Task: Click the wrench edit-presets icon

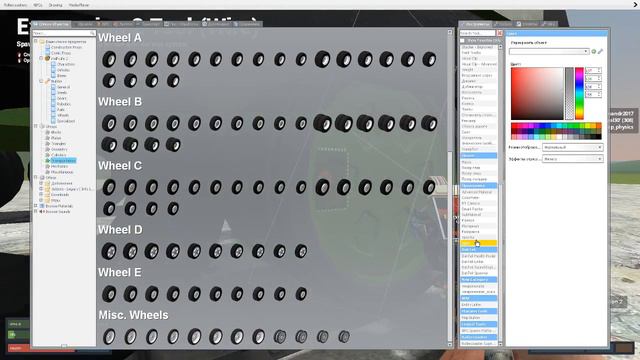Action: [x=600, y=51]
